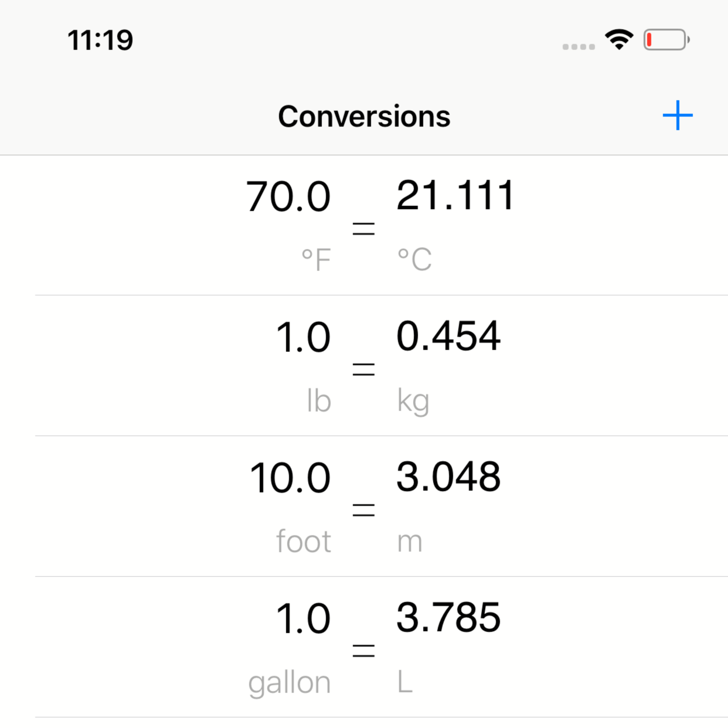Tap the Conversions title

[x=364, y=116]
